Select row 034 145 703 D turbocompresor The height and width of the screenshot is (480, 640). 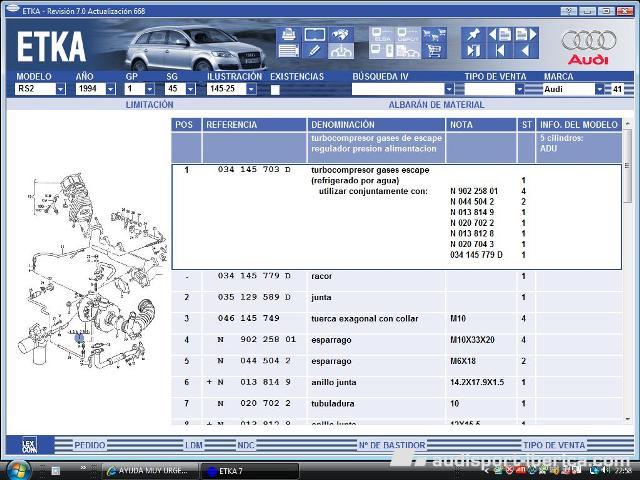[397, 217]
